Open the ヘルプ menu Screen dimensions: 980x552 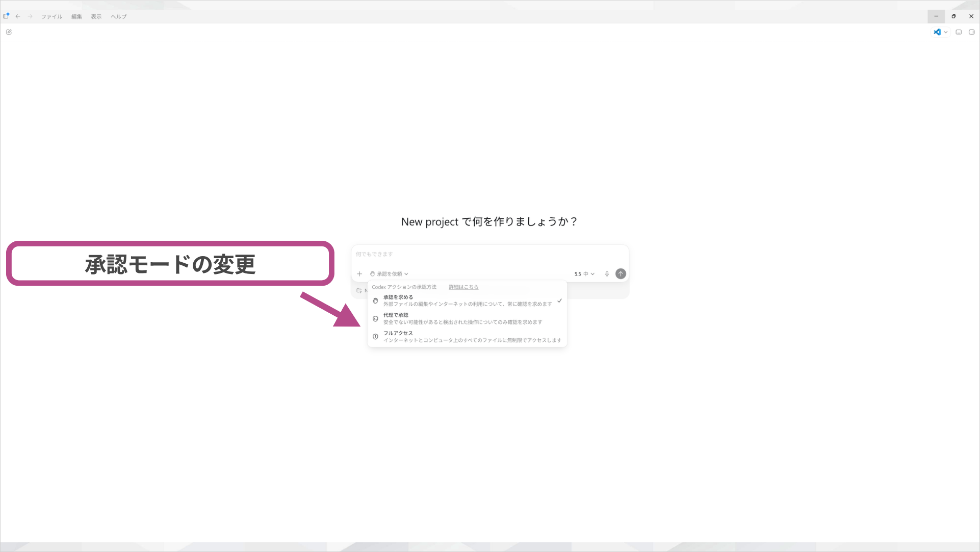click(x=119, y=17)
